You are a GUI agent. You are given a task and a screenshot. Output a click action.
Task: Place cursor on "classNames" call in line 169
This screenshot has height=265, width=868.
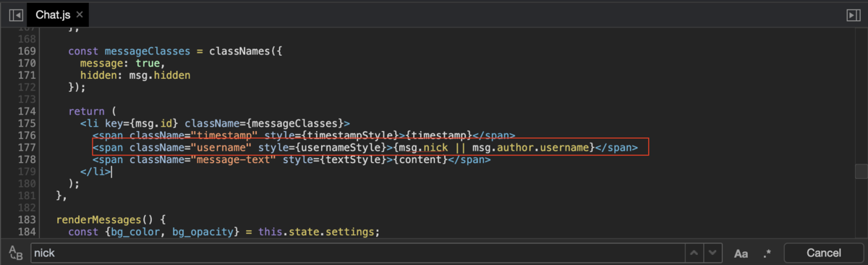click(x=239, y=51)
